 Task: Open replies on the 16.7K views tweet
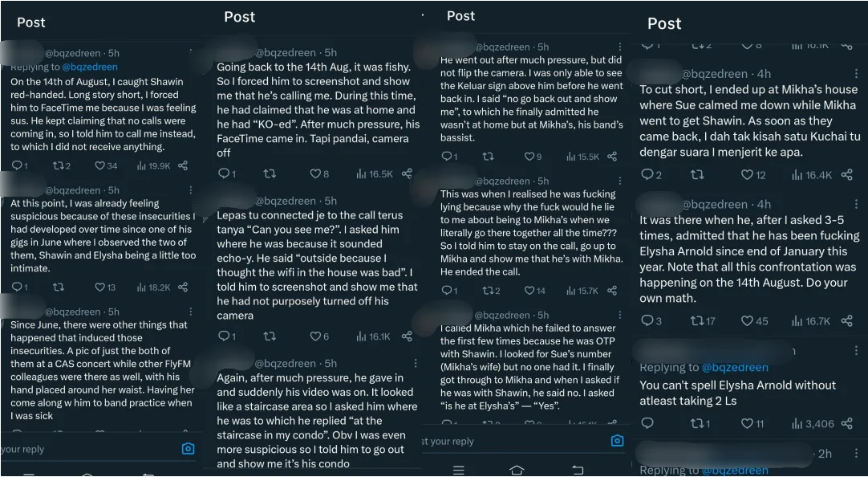coord(647,321)
